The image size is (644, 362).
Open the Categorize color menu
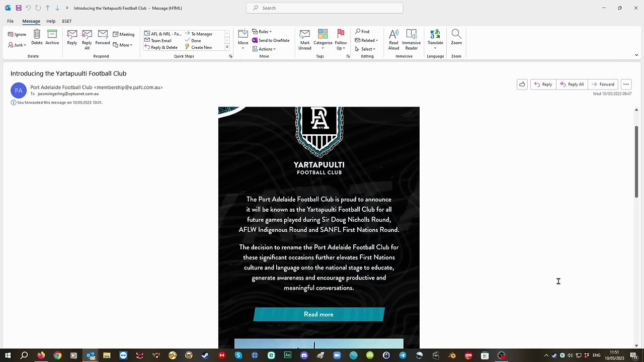[x=323, y=39]
